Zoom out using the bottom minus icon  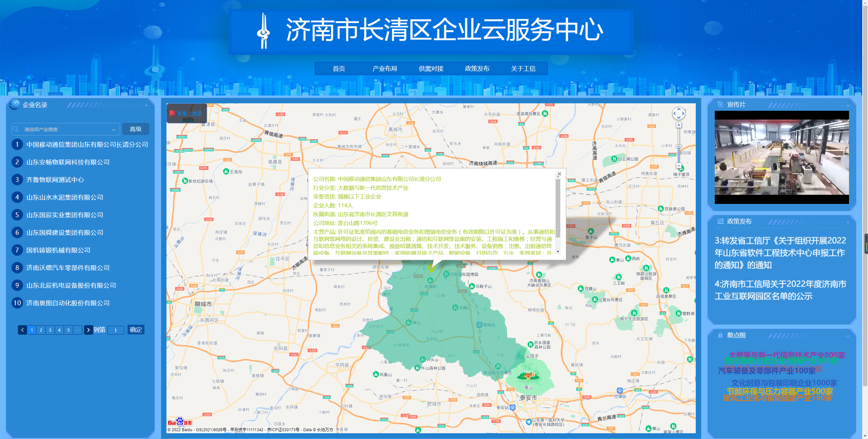(678, 166)
